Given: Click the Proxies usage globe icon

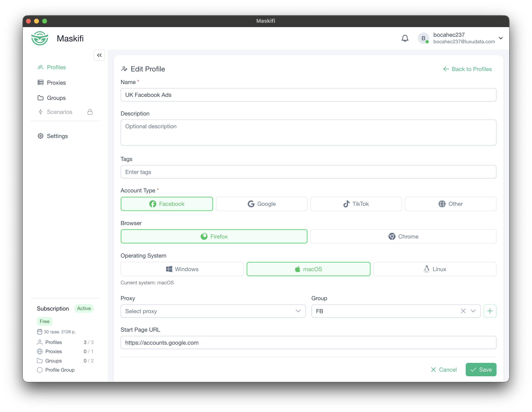Looking at the screenshot, I should (x=40, y=352).
